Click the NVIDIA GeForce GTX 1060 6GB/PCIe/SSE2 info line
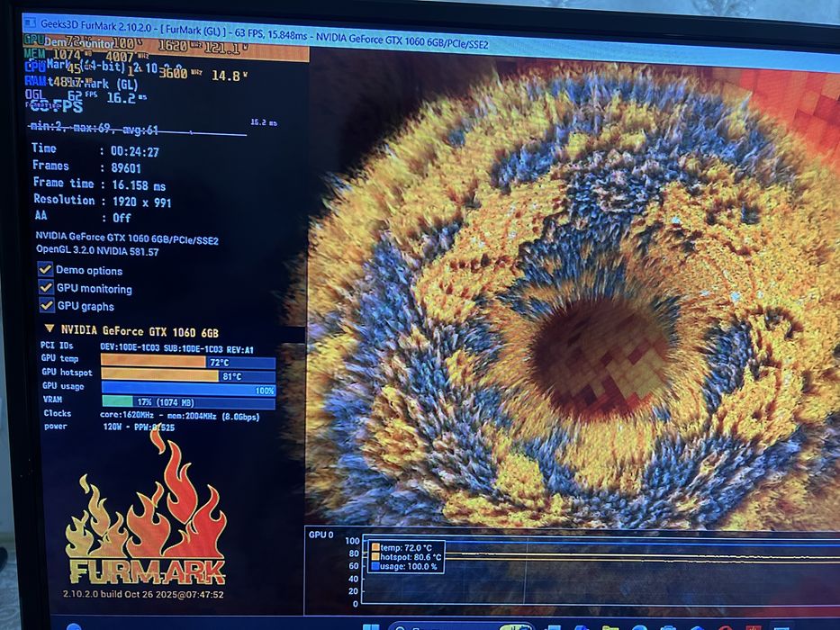The height and width of the screenshot is (630, 840). (x=127, y=238)
